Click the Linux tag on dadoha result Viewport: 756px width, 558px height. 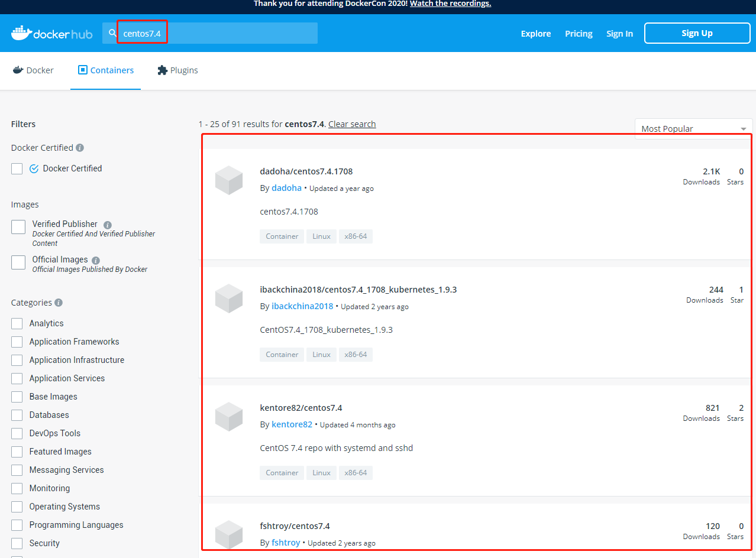[321, 236]
